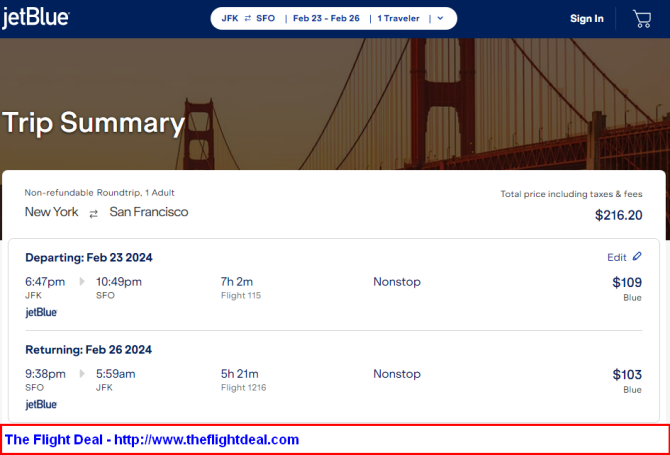670x455 pixels.
Task: Click the New York city name
Action: pyautogui.click(x=51, y=212)
